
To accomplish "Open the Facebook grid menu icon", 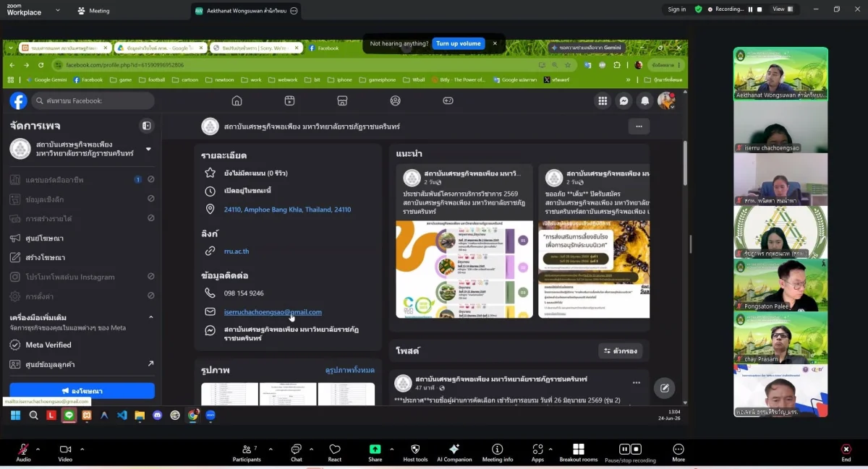I will click(602, 101).
